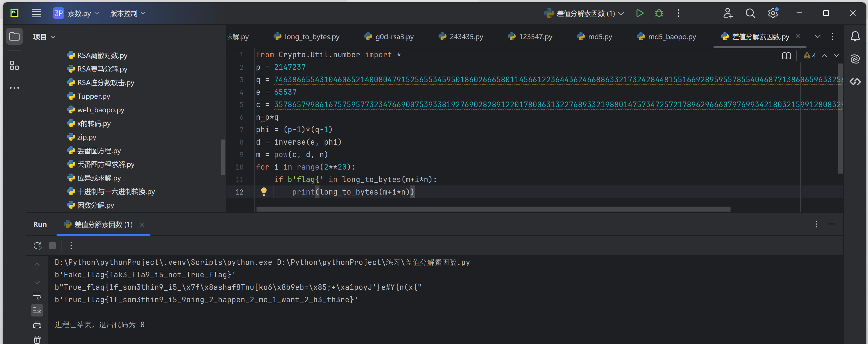Screen dimensions: 868x344
Task: Switch to md5_baopo.py editor tab
Action: point(671,37)
